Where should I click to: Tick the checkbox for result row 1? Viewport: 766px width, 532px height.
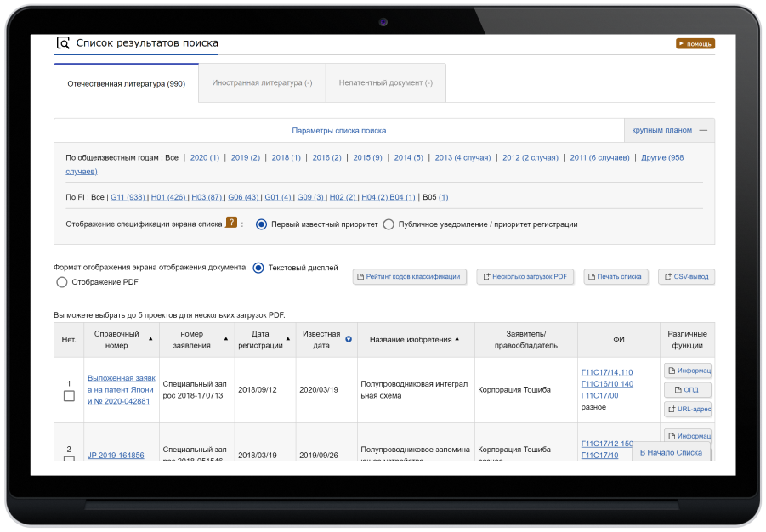tap(69, 396)
